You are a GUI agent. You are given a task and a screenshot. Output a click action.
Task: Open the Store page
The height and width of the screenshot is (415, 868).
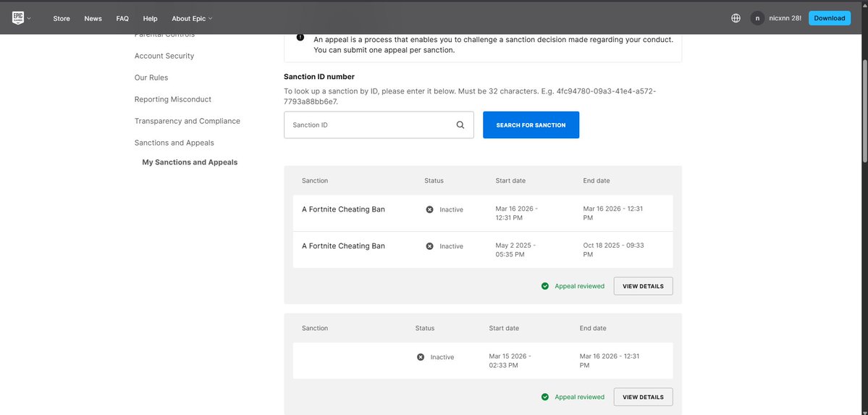point(62,18)
